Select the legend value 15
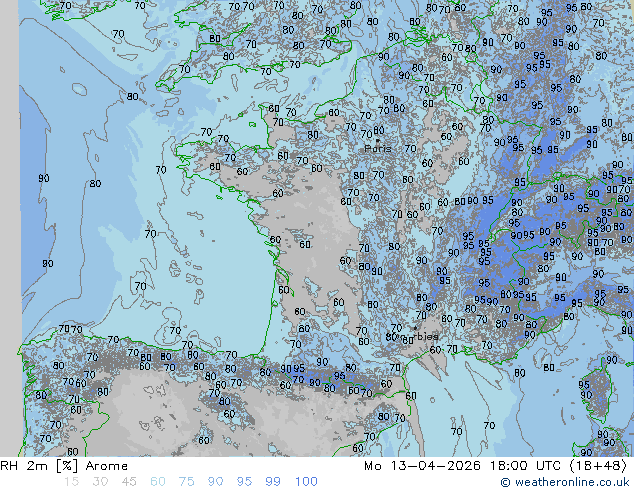Image resolution: width=634 pixels, height=490 pixels. coord(71,482)
